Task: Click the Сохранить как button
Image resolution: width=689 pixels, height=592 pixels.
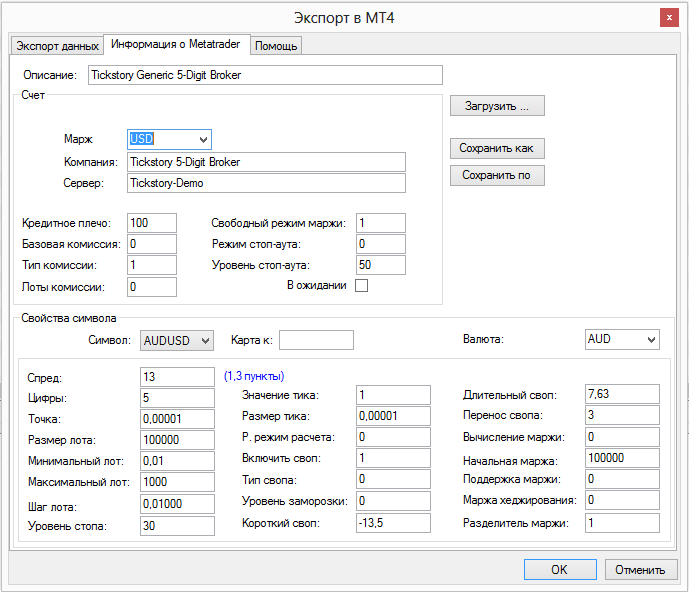Action: [x=497, y=148]
